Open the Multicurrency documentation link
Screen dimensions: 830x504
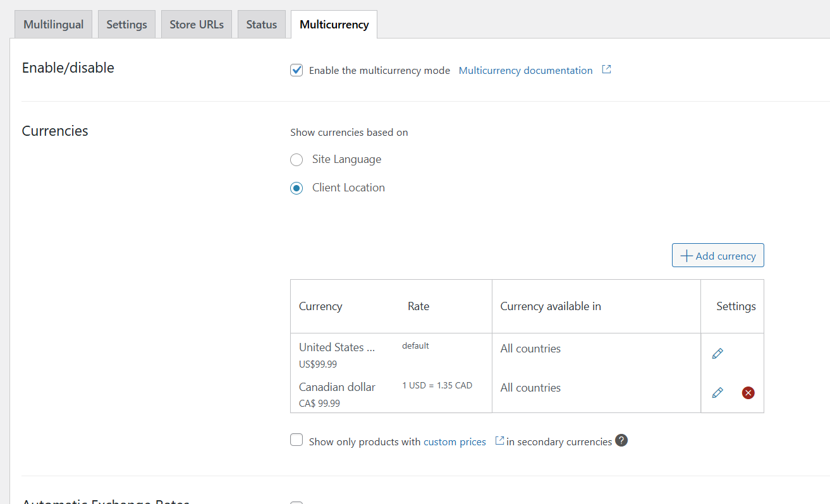(525, 71)
